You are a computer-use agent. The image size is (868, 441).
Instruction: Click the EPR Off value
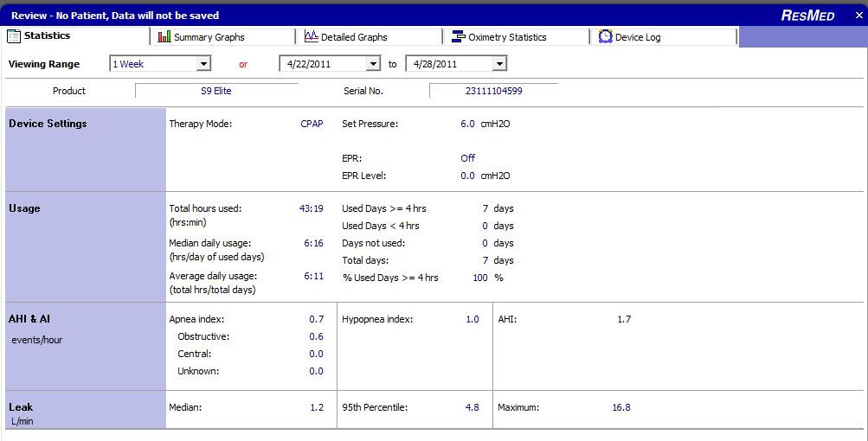468,158
